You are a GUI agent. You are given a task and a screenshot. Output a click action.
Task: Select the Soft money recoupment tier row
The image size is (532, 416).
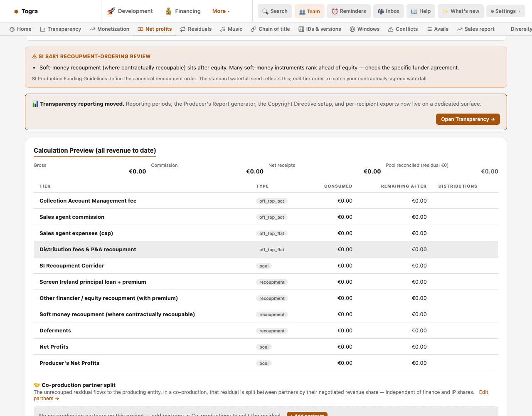(266, 314)
